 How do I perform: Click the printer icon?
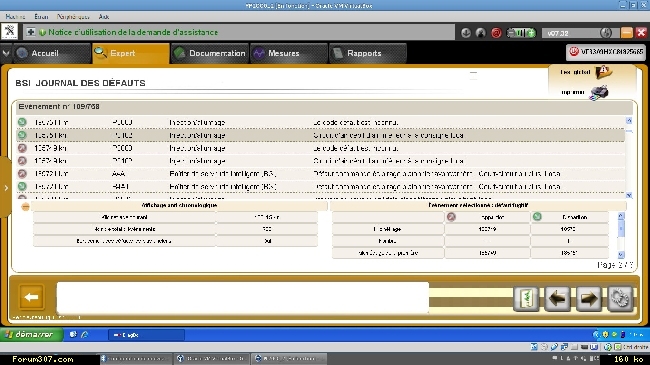coord(599,92)
